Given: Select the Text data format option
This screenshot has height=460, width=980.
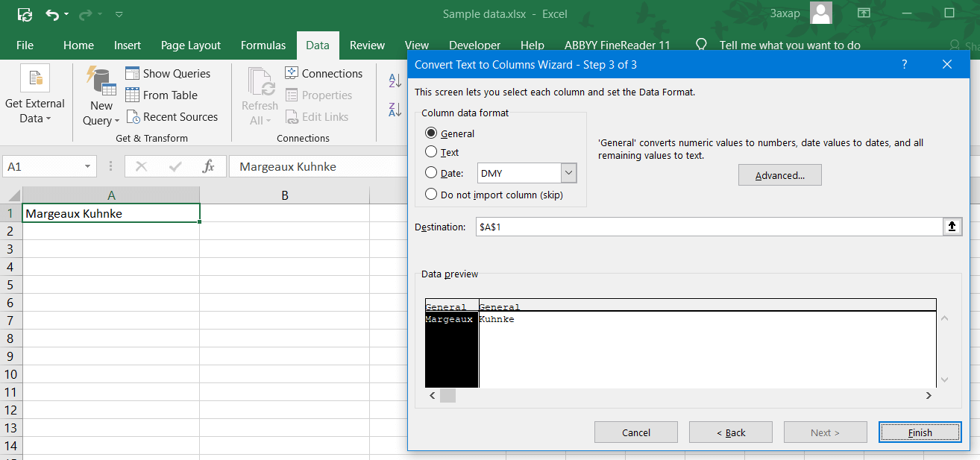Looking at the screenshot, I should [x=430, y=152].
